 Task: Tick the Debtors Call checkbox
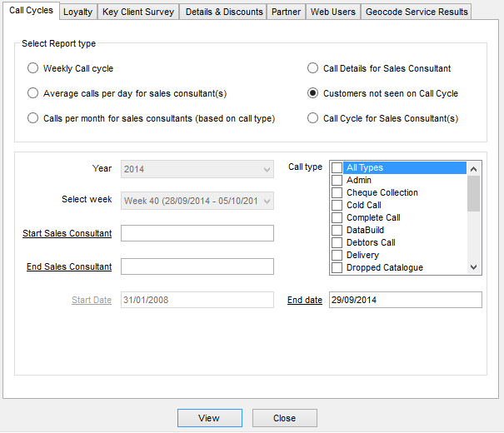(x=337, y=242)
